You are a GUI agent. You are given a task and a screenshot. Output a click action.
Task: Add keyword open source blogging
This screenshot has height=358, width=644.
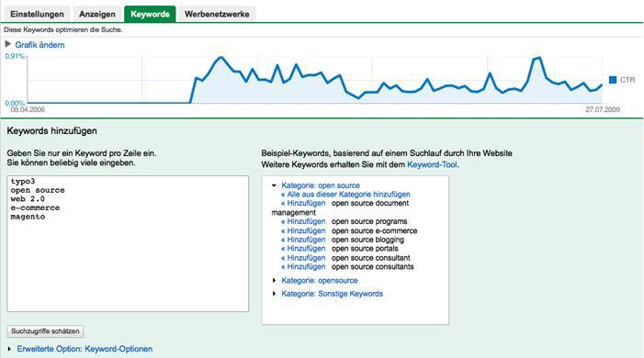(x=303, y=240)
